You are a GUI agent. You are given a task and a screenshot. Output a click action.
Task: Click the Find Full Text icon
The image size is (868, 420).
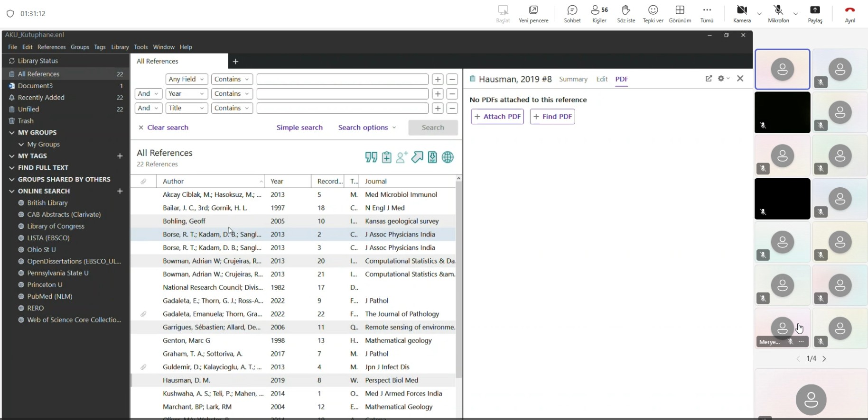click(432, 157)
